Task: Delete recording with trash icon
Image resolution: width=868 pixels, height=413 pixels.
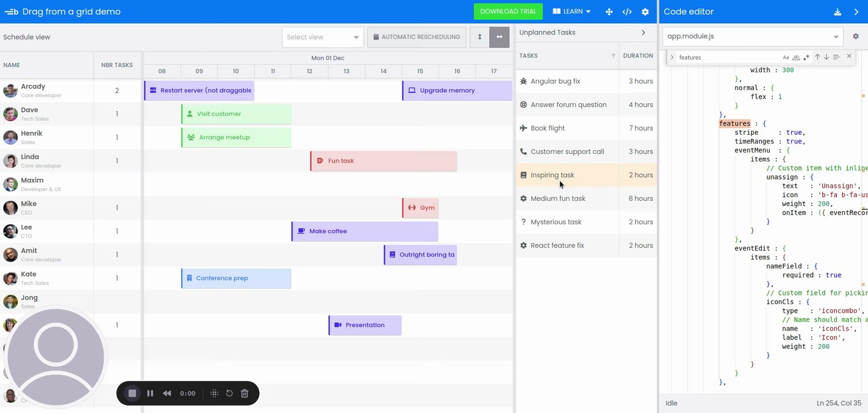Action: pos(244,393)
